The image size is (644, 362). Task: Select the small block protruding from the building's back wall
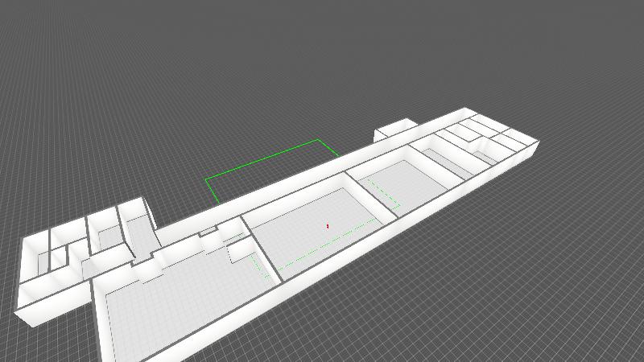click(x=394, y=130)
